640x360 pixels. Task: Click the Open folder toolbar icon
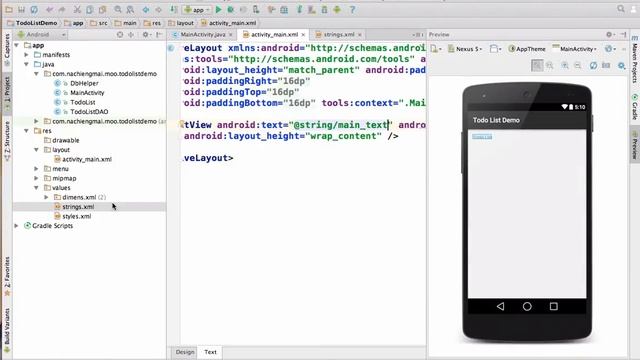click(x=9, y=9)
